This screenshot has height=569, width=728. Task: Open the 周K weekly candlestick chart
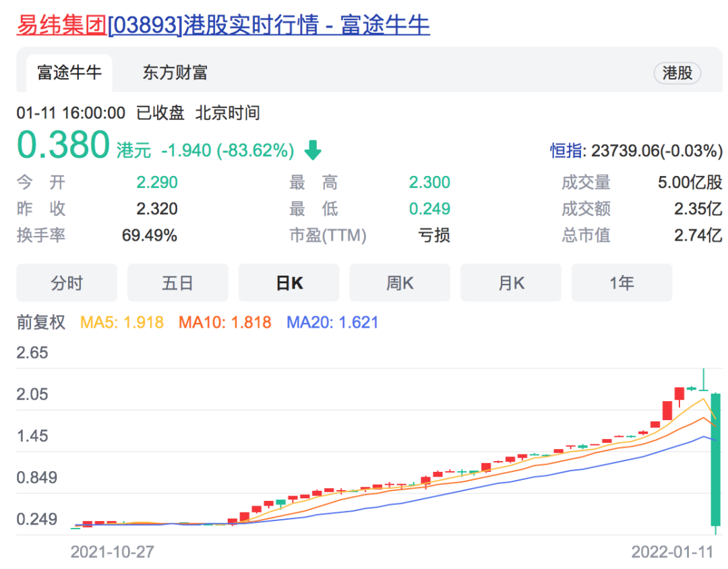click(x=400, y=282)
